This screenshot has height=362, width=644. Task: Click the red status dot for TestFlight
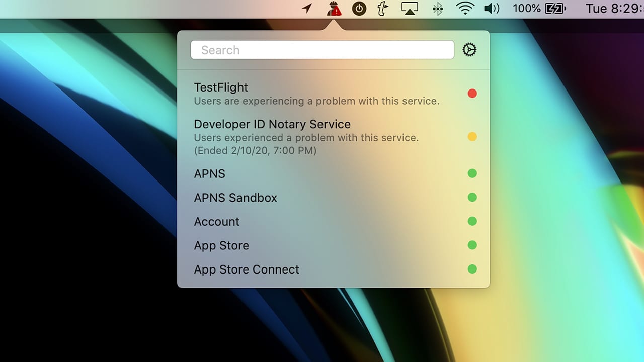pyautogui.click(x=472, y=94)
